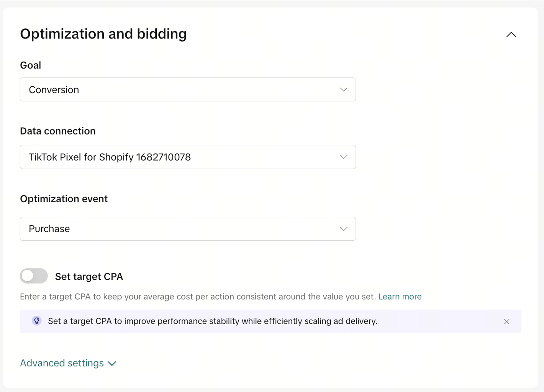The height and width of the screenshot is (392, 544).
Task: Open the Learn more link
Action: click(x=400, y=297)
